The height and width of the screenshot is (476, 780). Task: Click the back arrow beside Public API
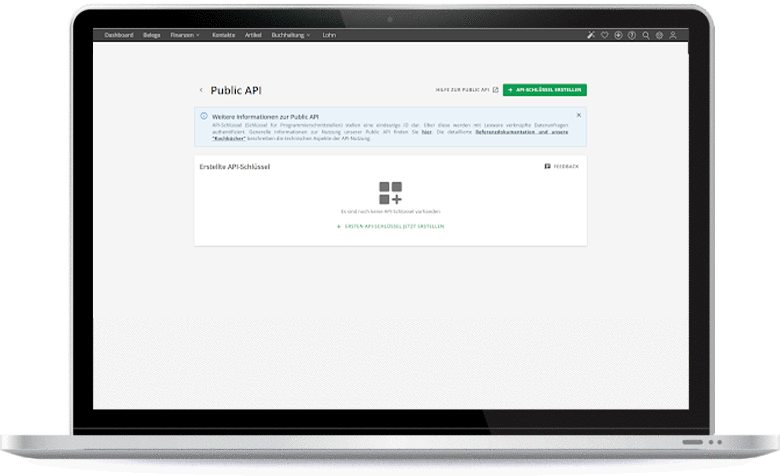pyautogui.click(x=201, y=90)
